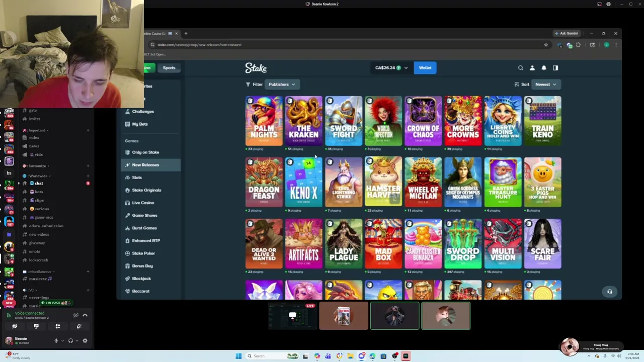Collapse the Important category in Discord
The width and height of the screenshot is (644, 362).
pos(37,130)
